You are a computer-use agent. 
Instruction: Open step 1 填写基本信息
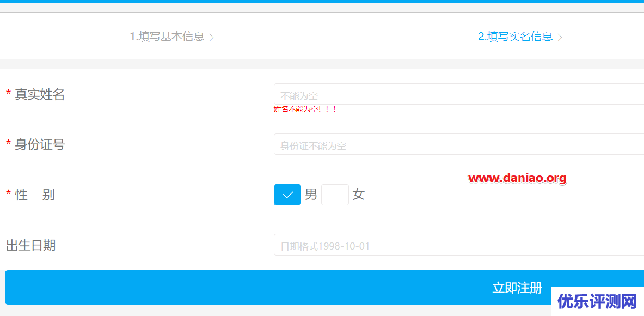pyautogui.click(x=171, y=37)
